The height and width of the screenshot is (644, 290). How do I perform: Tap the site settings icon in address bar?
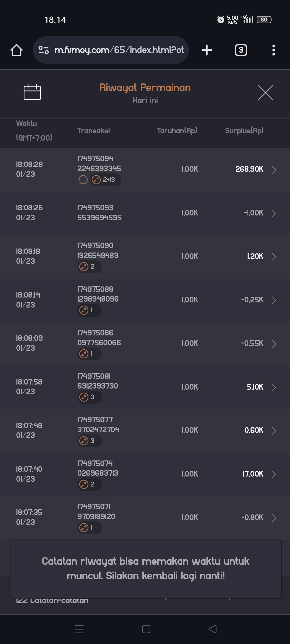click(44, 50)
